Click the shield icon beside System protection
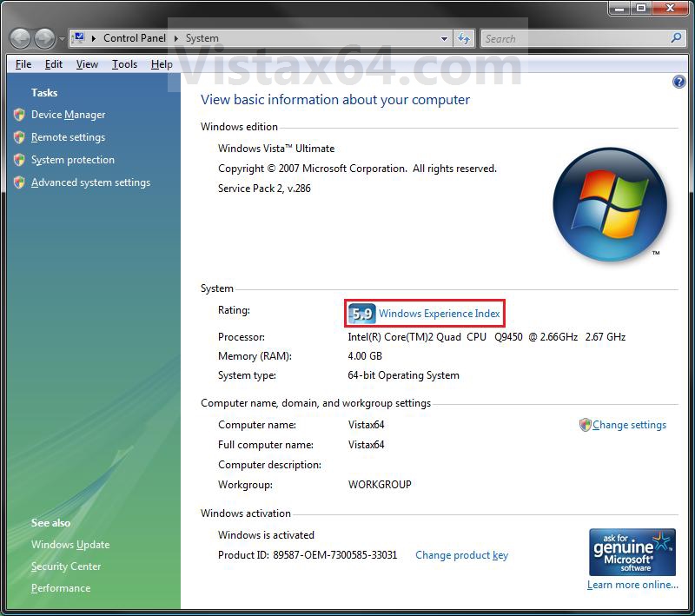695x616 pixels. point(19,160)
